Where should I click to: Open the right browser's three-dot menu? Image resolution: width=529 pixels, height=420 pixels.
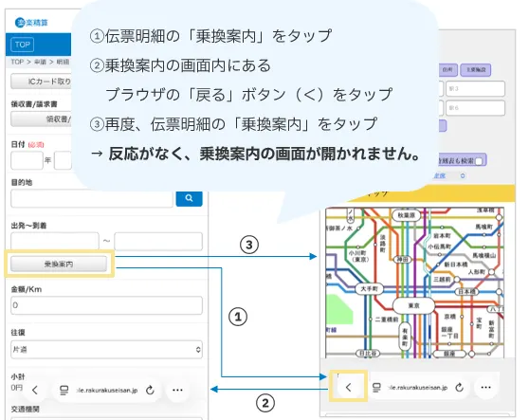tap(485, 387)
